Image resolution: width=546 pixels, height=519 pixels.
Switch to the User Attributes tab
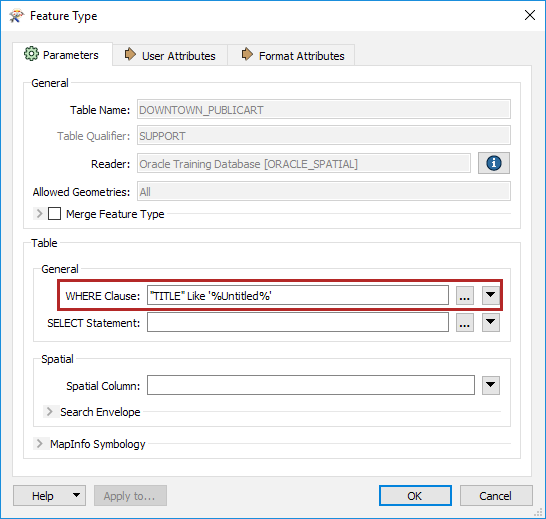coord(170,55)
